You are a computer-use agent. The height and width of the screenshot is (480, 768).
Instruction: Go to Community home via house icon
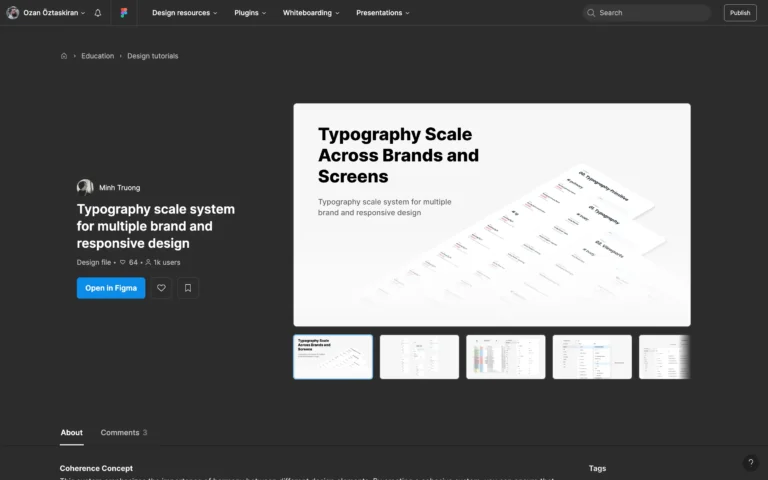pyautogui.click(x=64, y=56)
